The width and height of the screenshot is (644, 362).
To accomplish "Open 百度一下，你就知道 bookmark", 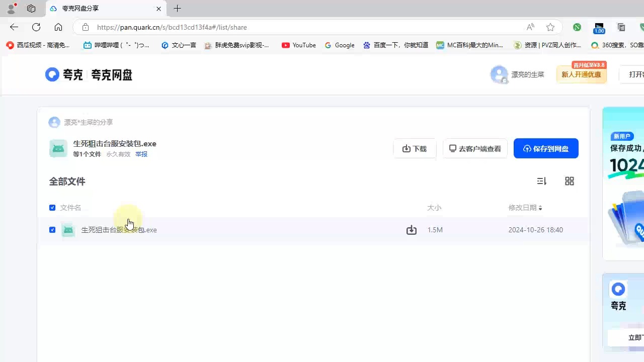I will click(x=395, y=45).
